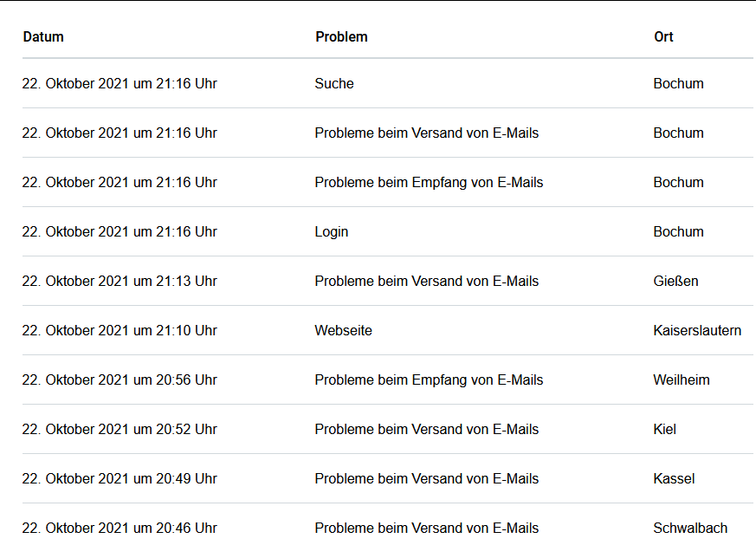
Task: Click the Ort column header
Action: click(663, 36)
